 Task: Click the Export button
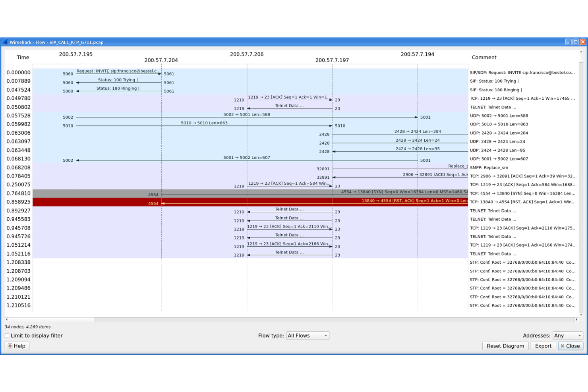coord(543,346)
